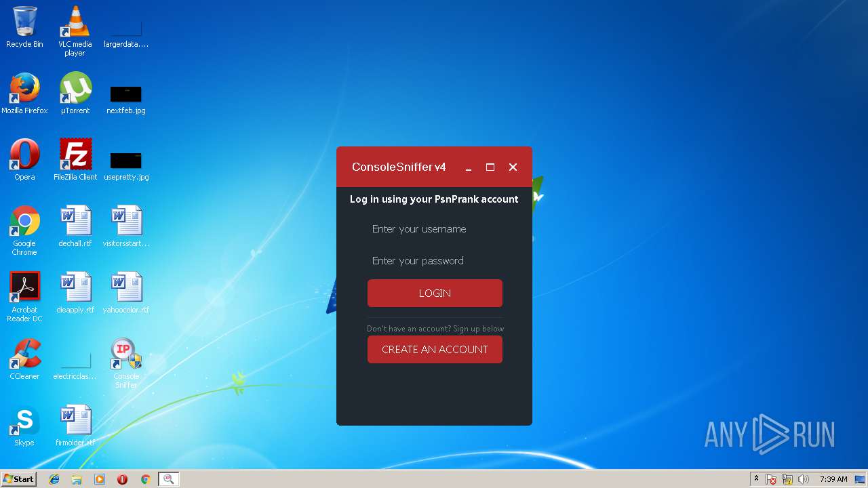Click 'Log in using your PsnPrank account' heading
The height and width of the screenshot is (488, 868).
(x=434, y=199)
